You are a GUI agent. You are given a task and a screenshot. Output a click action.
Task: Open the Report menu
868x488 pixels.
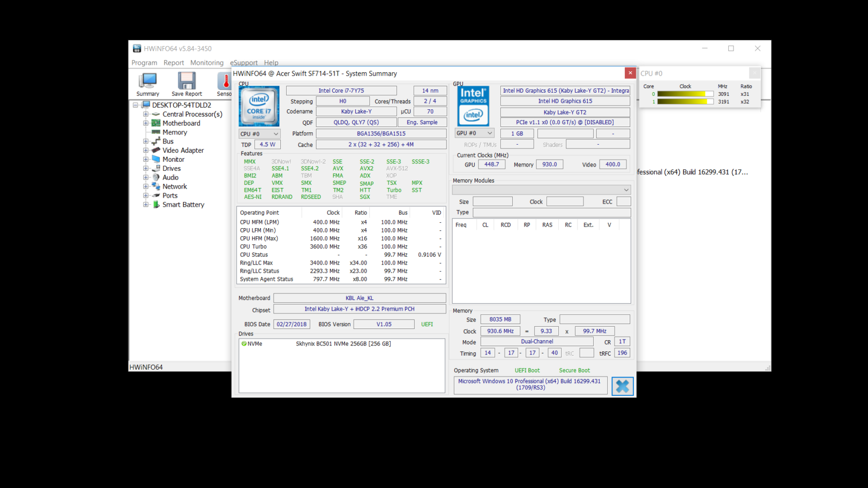(174, 63)
